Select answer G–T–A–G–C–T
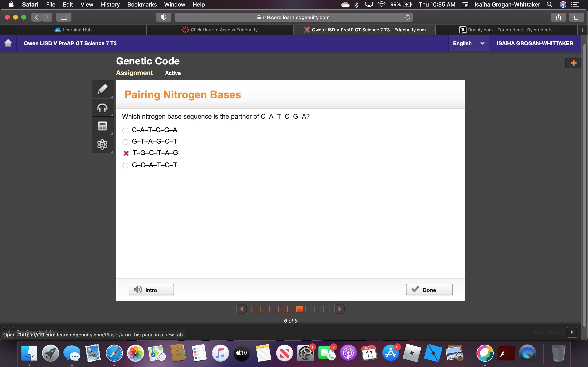Image resolution: width=588 pixels, height=367 pixels. coord(125,141)
